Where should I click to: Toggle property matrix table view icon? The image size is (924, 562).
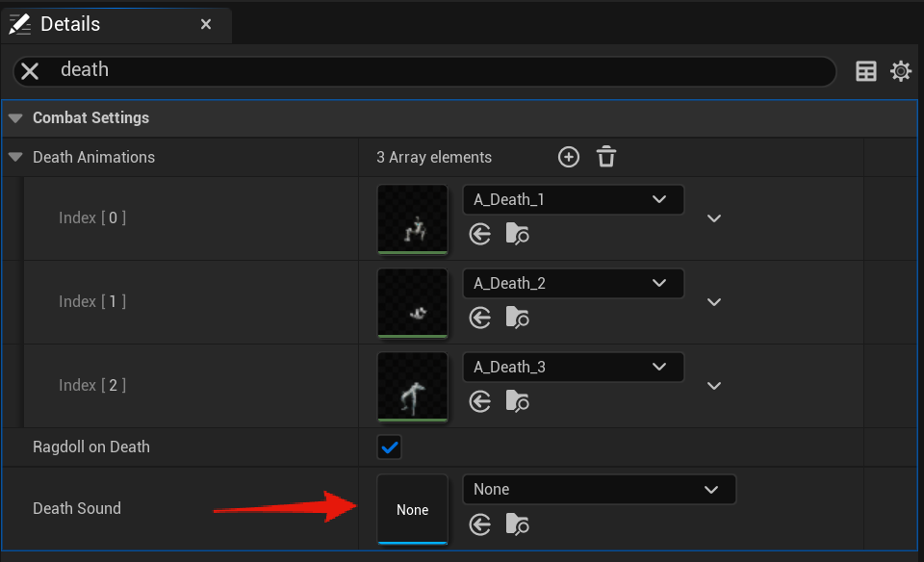(x=866, y=70)
